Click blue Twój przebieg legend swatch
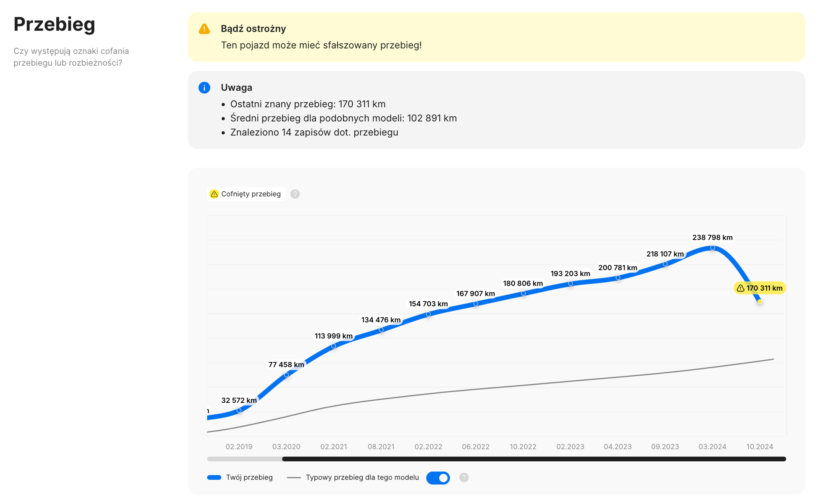 click(214, 478)
